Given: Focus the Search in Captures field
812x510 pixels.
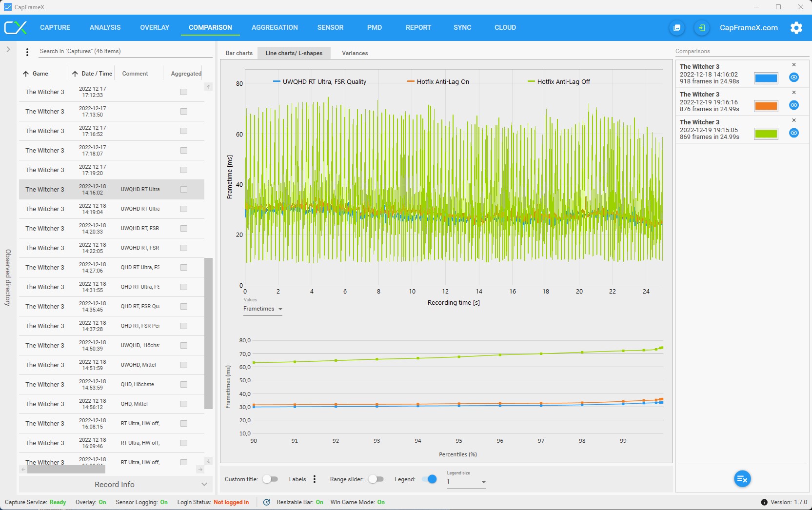Looking at the screenshot, I should [x=125, y=52].
